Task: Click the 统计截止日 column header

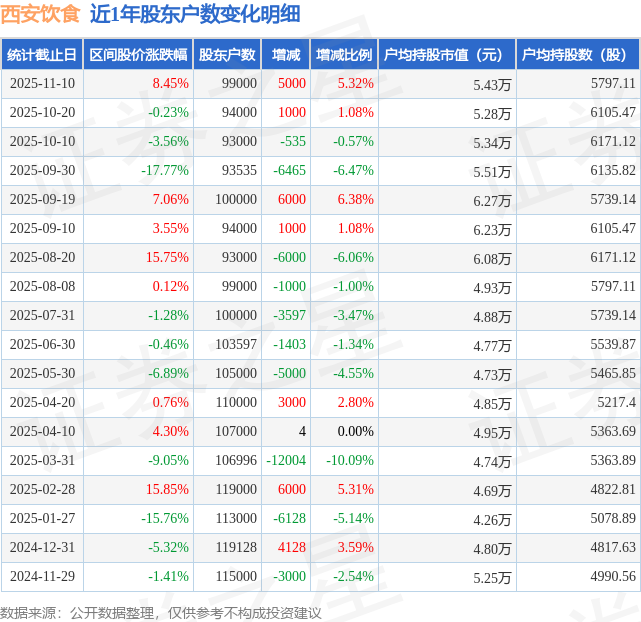Action: pos(42,54)
